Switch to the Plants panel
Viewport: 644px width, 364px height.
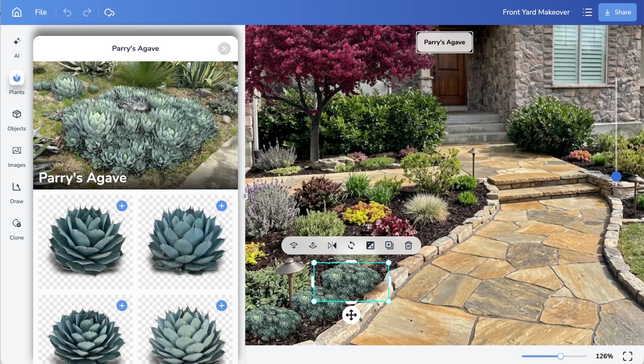pyautogui.click(x=17, y=83)
